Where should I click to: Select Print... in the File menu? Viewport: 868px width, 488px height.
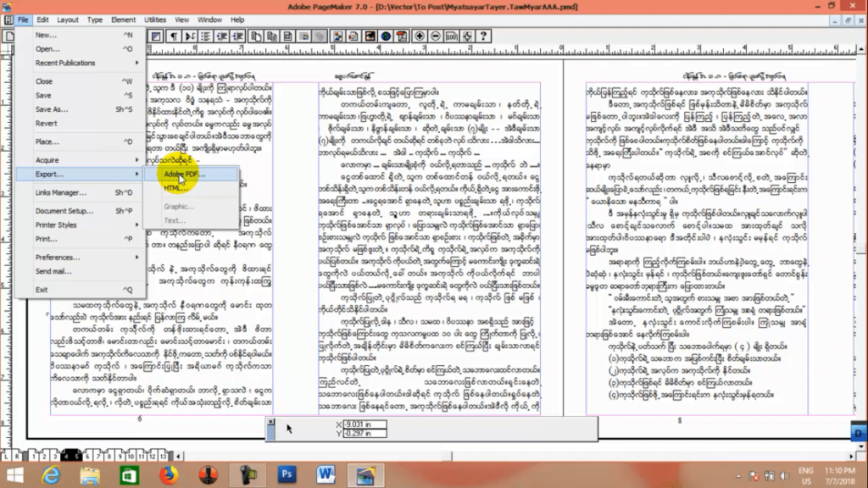coord(81,239)
